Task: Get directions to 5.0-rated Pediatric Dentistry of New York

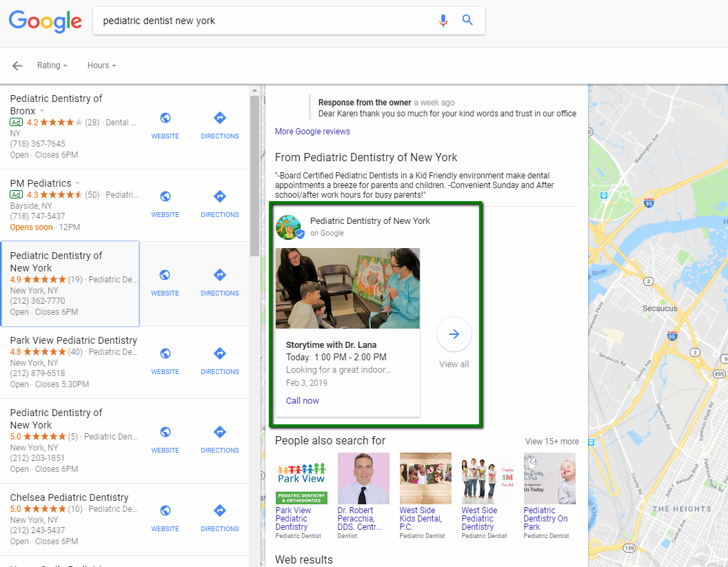Action: 220,440
